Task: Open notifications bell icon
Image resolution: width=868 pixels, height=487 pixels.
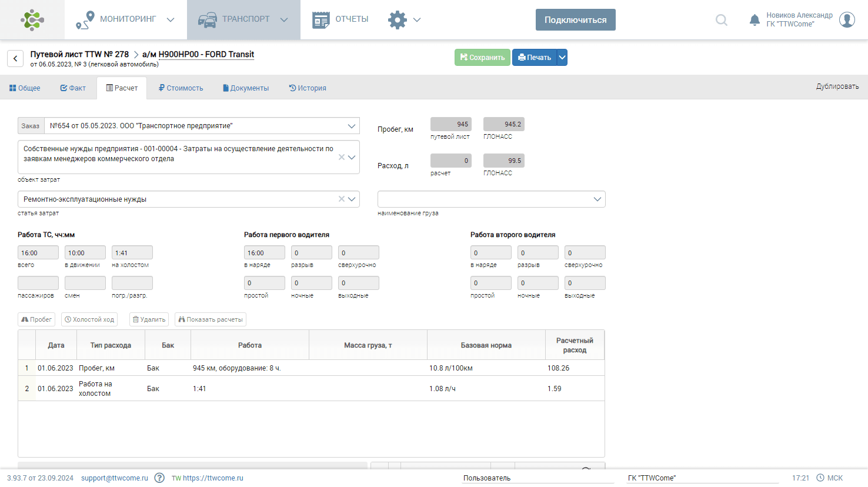Action: point(755,20)
